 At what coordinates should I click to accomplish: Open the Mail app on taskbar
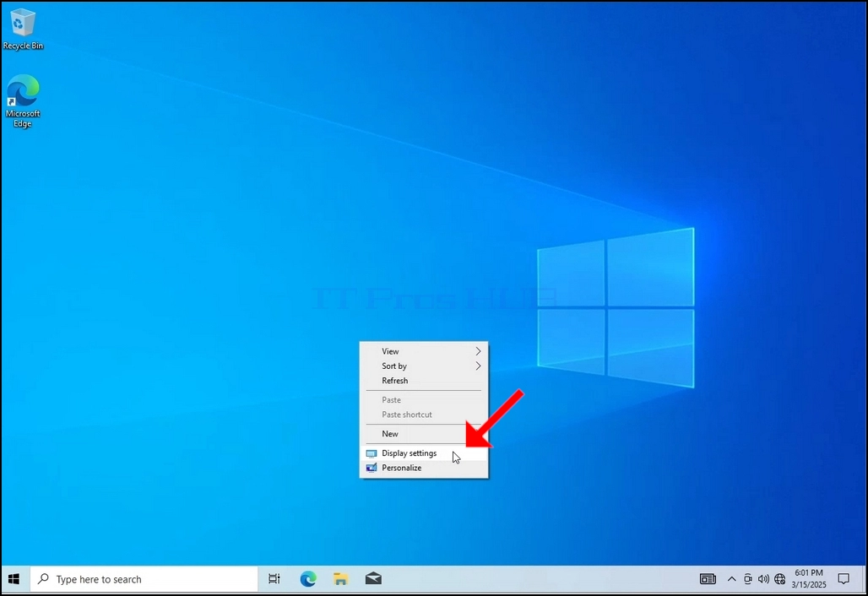(x=373, y=579)
